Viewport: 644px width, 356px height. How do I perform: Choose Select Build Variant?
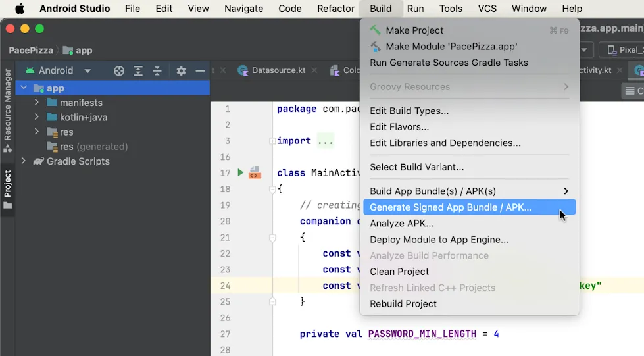coord(470,167)
